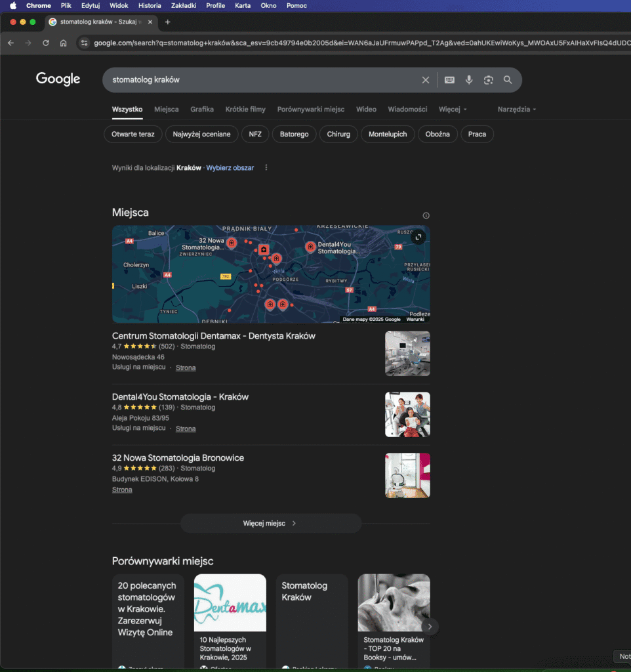
Task: Open Strona link for Dental4You
Action: pos(186,429)
